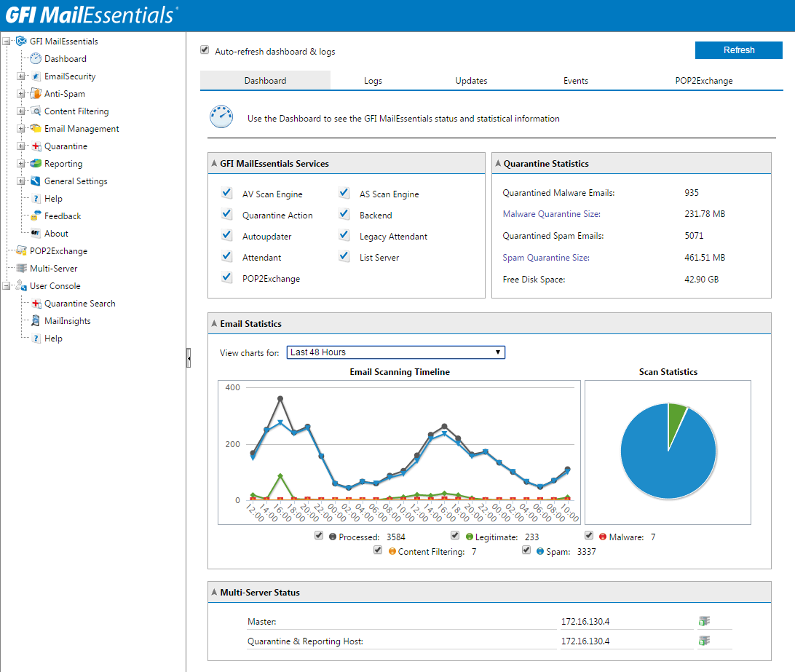Screen dimensions: 795x672
Task: Click the Scan Statistics pie chart
Action: point(668,451)
